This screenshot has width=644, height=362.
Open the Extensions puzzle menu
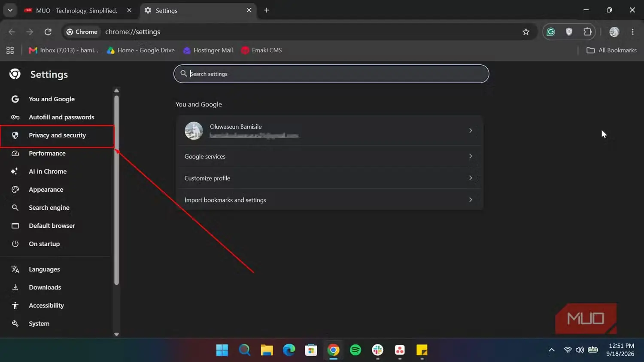point(587,32)
